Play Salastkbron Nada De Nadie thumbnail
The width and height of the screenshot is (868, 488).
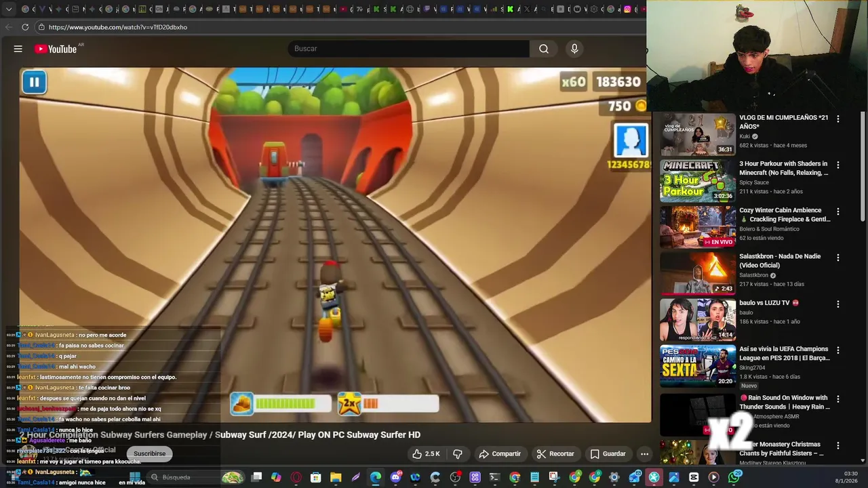[698, 274]
